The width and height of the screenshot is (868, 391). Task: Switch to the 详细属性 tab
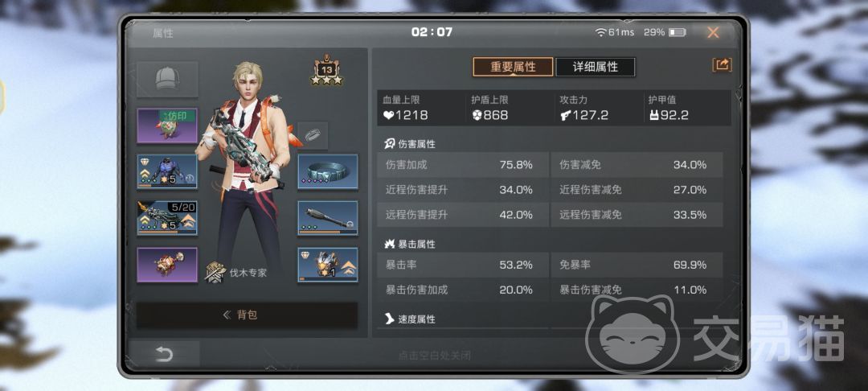[x=595, y=67]
